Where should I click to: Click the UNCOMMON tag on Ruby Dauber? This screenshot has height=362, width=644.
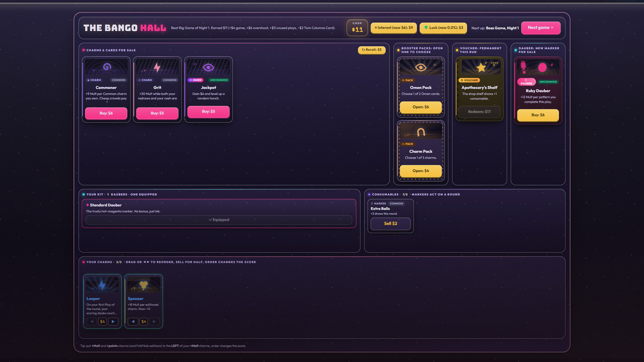[x=548, y=82]
